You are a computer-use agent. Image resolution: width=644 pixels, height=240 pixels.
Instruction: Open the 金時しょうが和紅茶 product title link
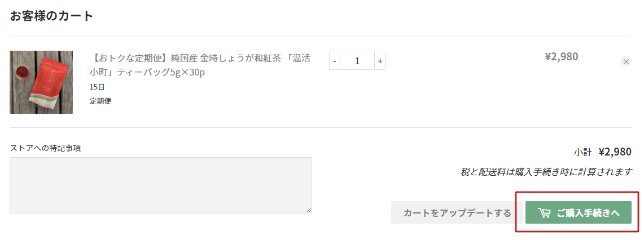pyautogui.click(x=200, y=65)
